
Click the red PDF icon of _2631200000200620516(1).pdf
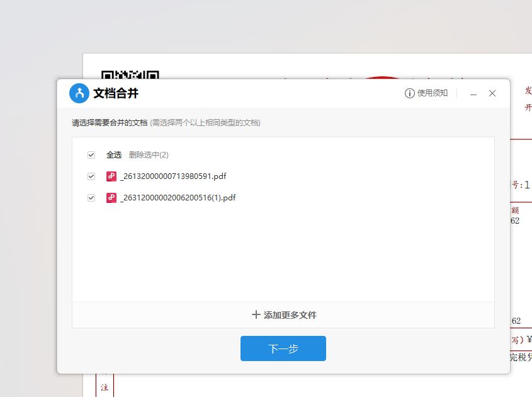[111, 197]
